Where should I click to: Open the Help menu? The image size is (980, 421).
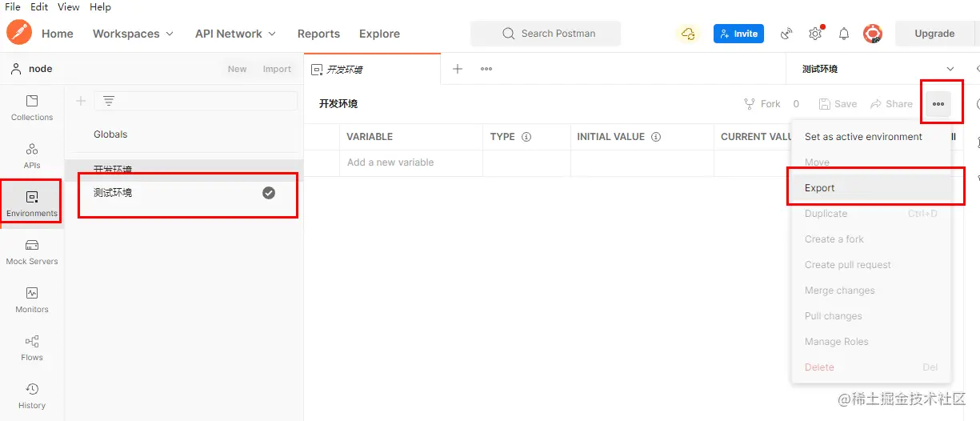click(x=100, y=7)
